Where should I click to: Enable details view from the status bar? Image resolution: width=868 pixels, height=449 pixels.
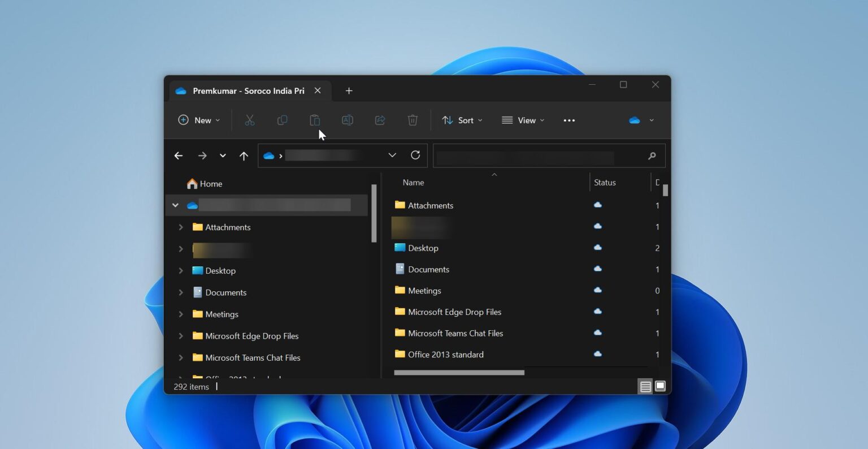tap(645, 386)
